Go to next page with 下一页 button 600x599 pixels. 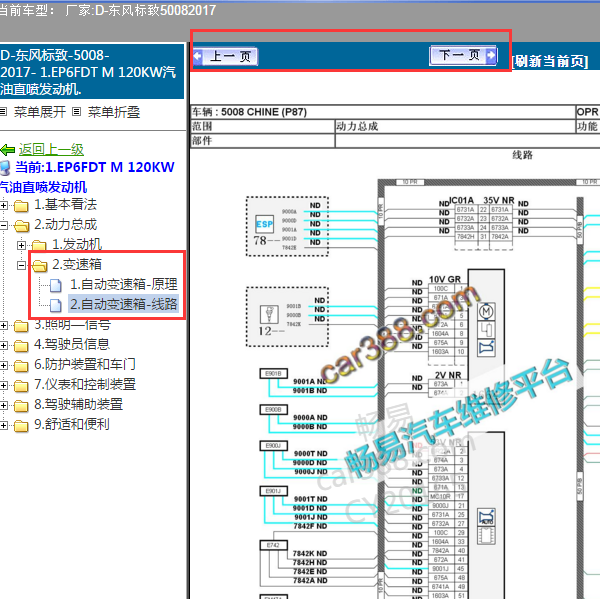tap(463, 55)
